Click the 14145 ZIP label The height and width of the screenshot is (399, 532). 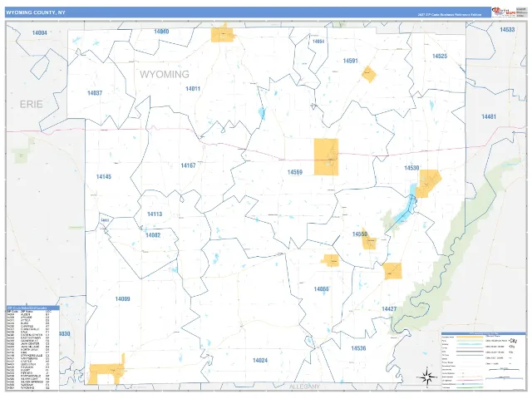click(104, 176)
